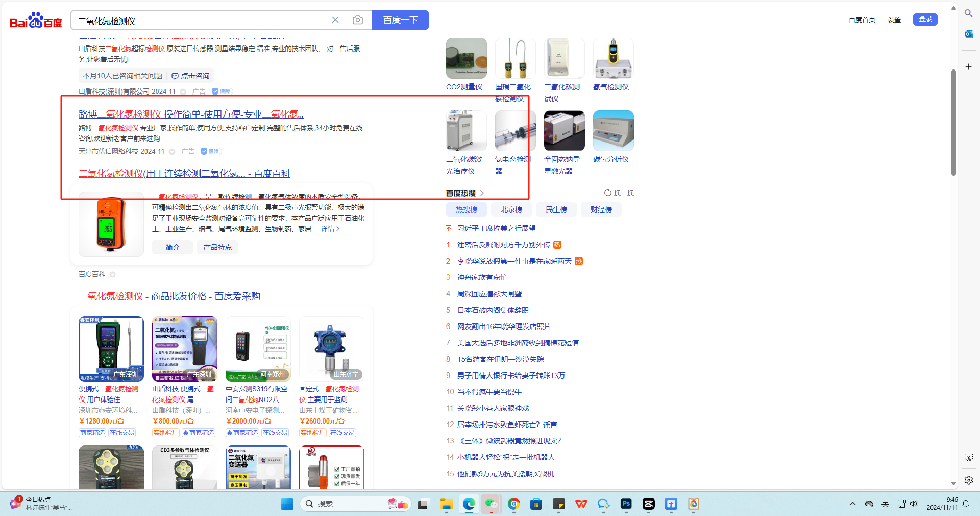This screenshot has height=516, width=980.
Task: Toggle volume speaker icon in tray
Action: [x=914, y=504]
